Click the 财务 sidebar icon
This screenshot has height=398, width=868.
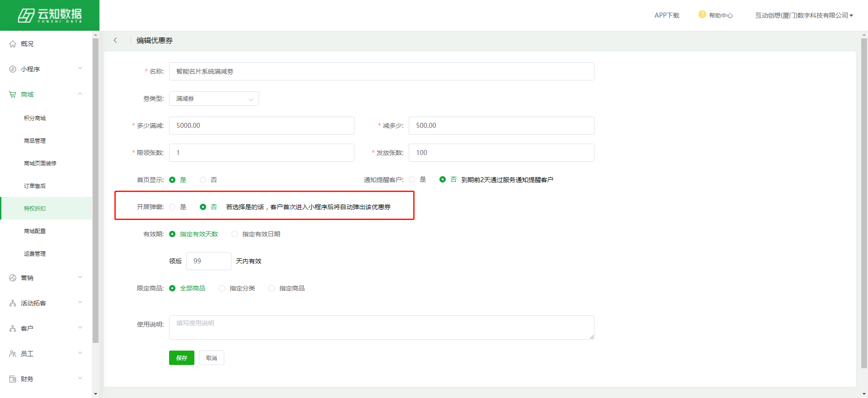pyautogui.click(x=13, y=379)
